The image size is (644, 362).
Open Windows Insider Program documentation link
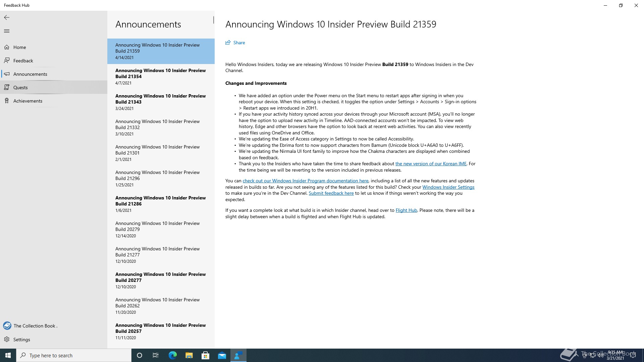[x=305, y=181]
